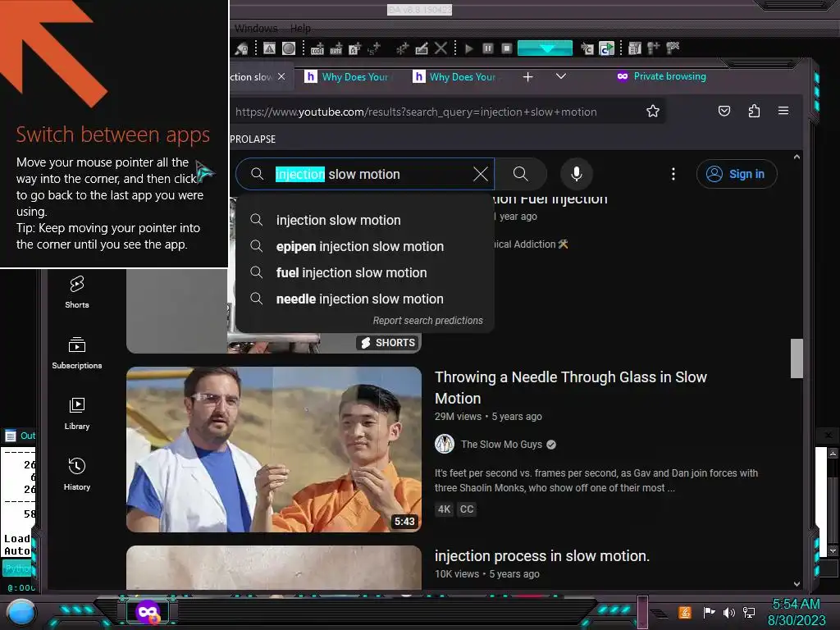
Task: Select suggestion 'needle injection slow motion'
Action: [x=365, y=299]
